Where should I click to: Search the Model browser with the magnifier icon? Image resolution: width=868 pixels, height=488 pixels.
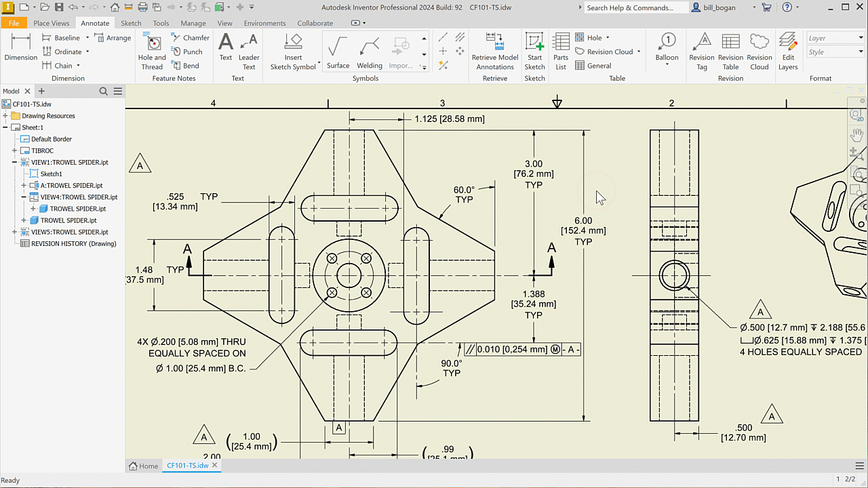(104, 91)
